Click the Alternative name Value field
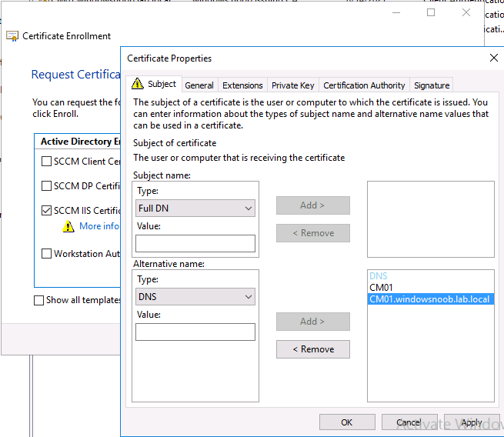The image size is (504, 437). point(195,332)
